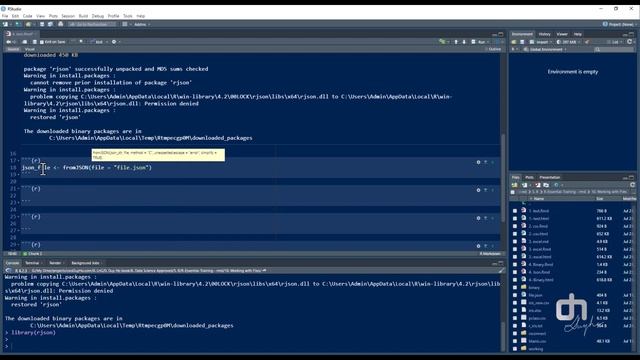640x360 pixels.
Task: Click the workspace panes grid icon
Action: click(125, 24)
